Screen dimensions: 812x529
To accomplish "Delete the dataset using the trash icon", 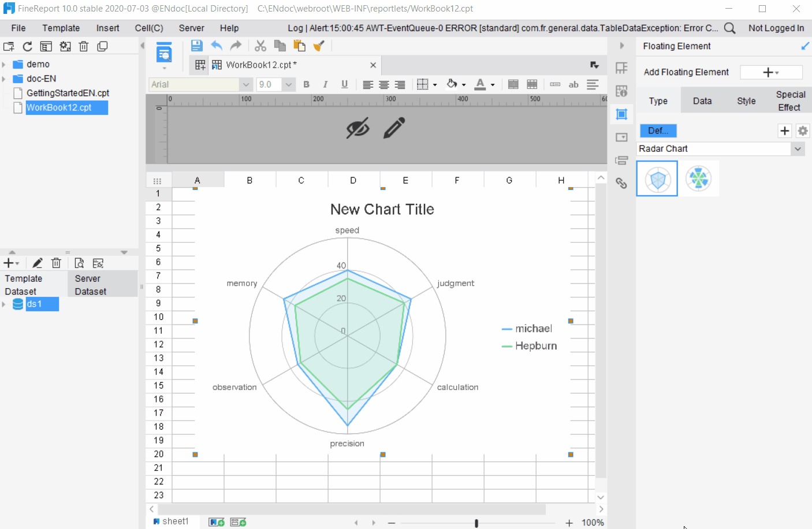I will [x=56, y=263].
